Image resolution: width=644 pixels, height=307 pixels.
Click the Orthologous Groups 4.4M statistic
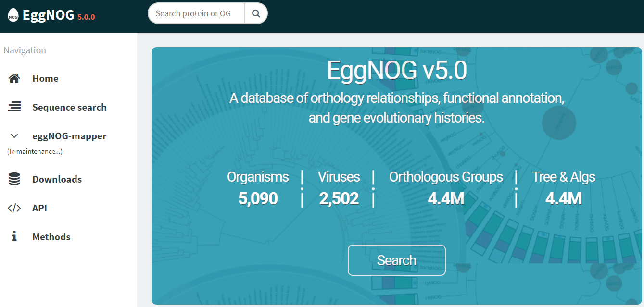pyautogui.click(x=446, y=187)
